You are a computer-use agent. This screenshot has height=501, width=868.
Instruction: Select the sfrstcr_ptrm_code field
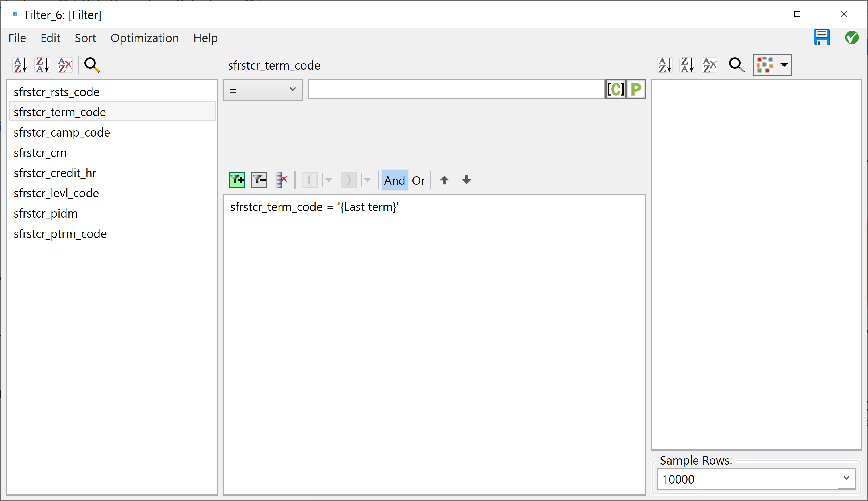pyautogui.click(x=112, y=234)
